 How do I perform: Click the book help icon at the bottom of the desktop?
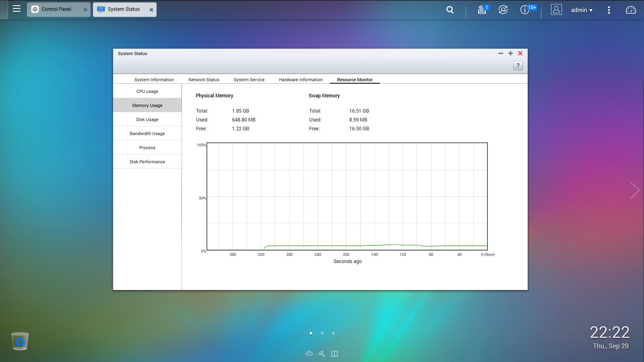[x=334, y=354]
